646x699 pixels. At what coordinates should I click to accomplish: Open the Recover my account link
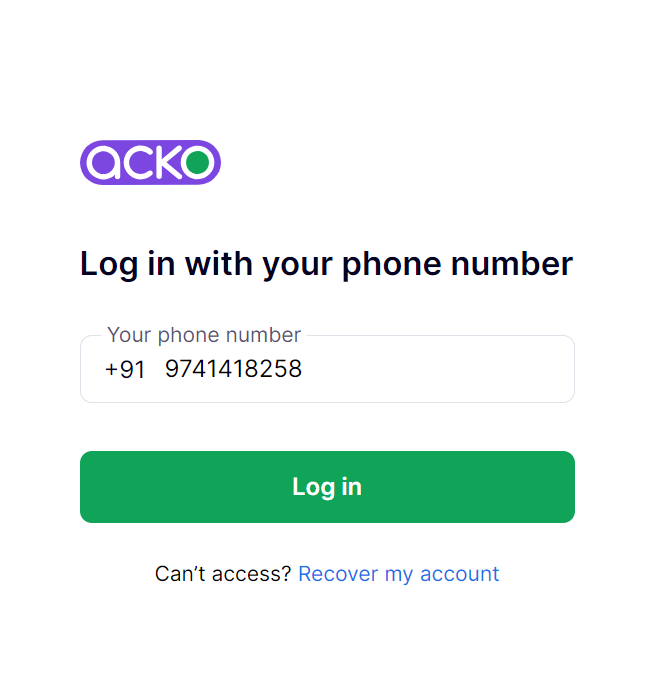point(399,574)
